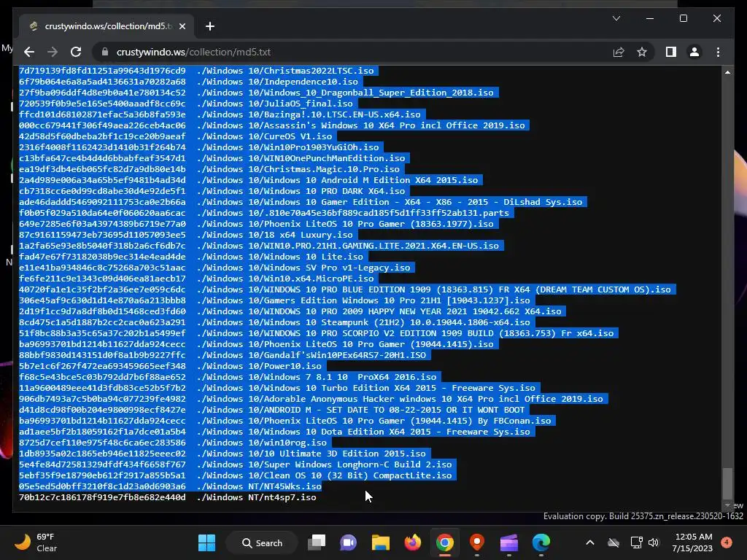Select the crustywindo.ws/collection/md5.txt tab
The height and width of the screenshot is (560, 747).
click(x=107, y=26)
